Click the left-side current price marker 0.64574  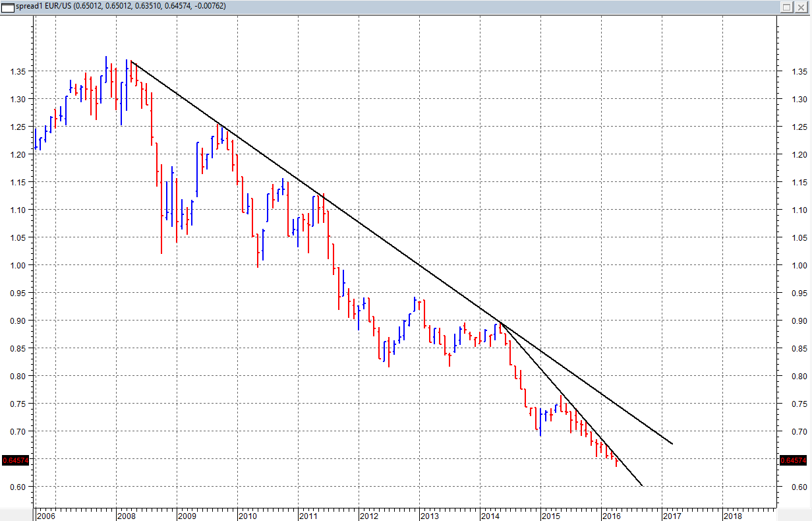coord(16,460)
